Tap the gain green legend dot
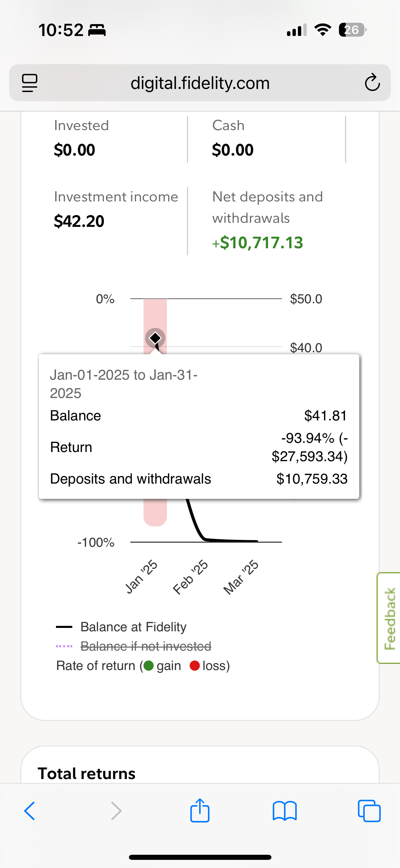Image resolution: width=400 pixels, height=868 pixels. tap(149, 666)
